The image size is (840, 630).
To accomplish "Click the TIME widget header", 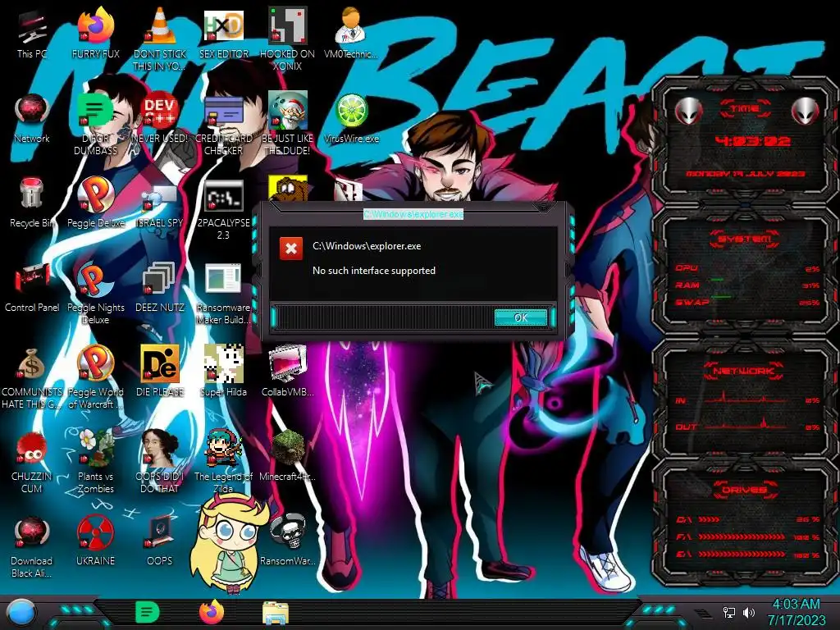I will [x=745, y=108].
